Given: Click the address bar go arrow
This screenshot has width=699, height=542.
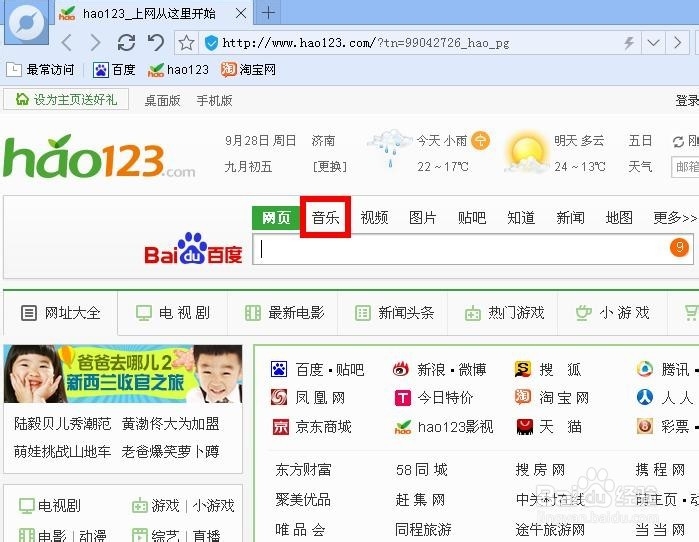Looking at the screenshot, I should (678, 43).
